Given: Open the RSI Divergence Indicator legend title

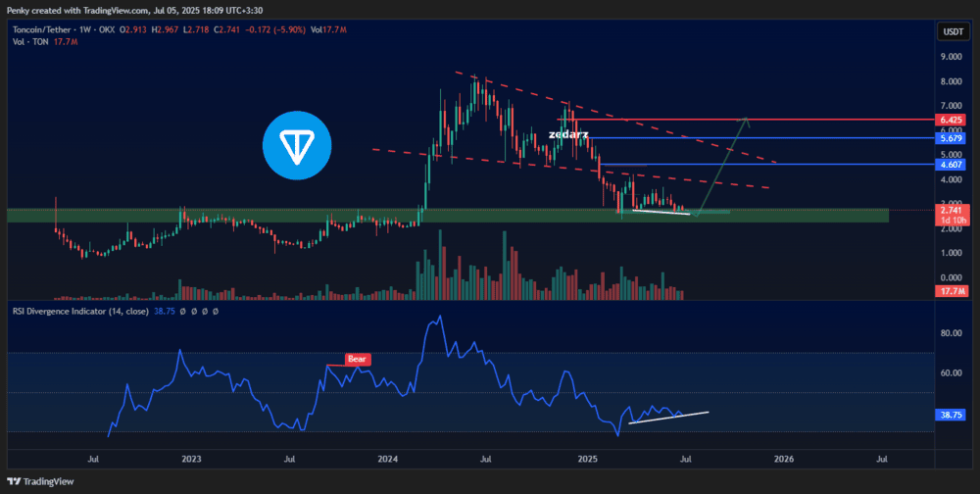Looking at the screenshot, I should (80, 311).
